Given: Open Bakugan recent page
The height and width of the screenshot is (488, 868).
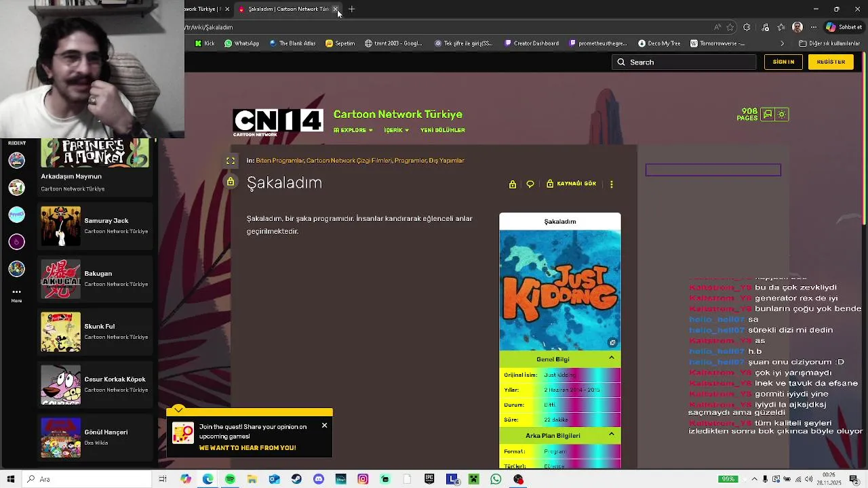Looking at the screenshot, I should (x=95, y=279).
